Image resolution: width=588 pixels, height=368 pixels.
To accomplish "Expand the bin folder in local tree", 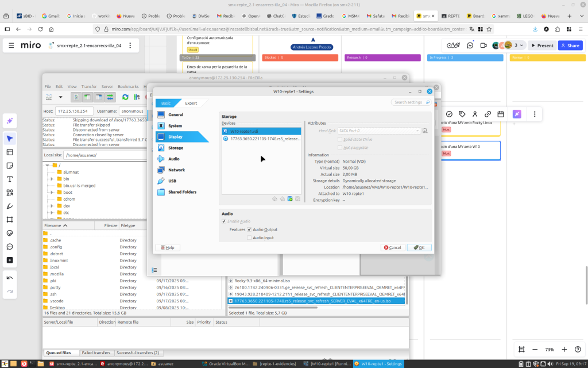I will coord(52,179).
